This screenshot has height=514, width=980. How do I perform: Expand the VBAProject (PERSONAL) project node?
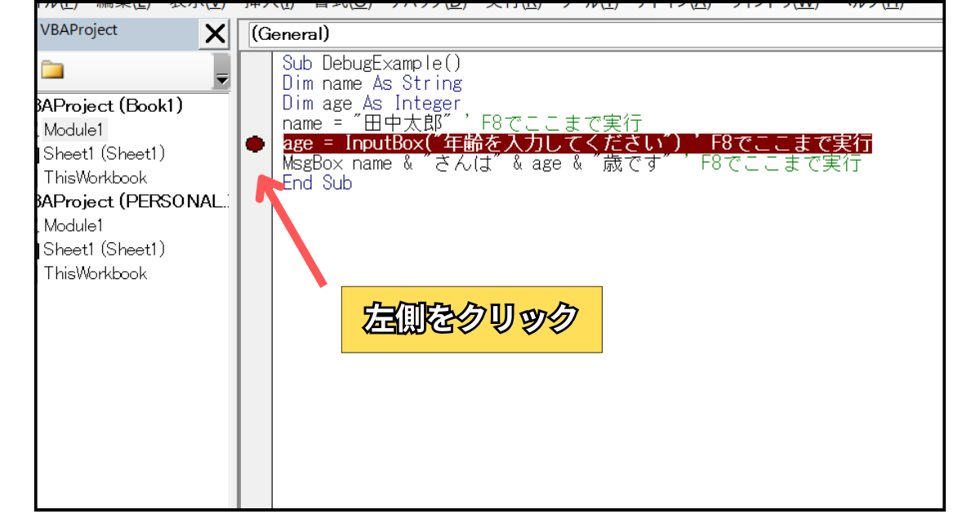(131, 202)
